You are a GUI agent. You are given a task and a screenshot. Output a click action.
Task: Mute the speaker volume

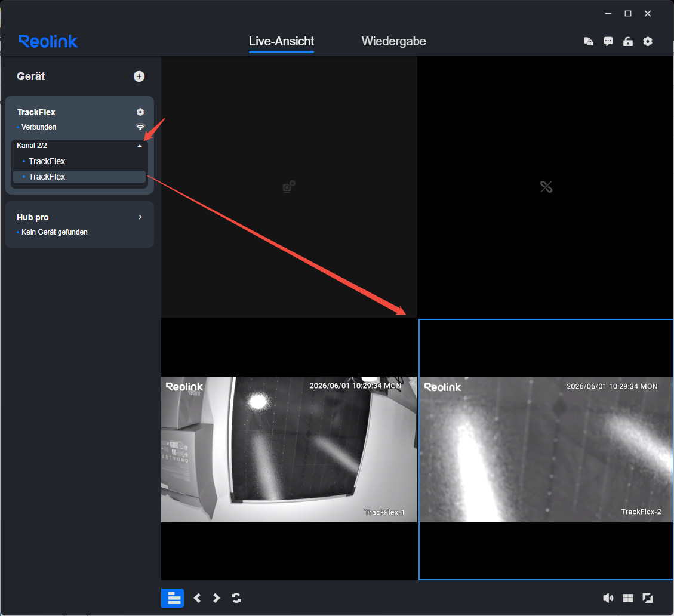click(x=608, y=598)
